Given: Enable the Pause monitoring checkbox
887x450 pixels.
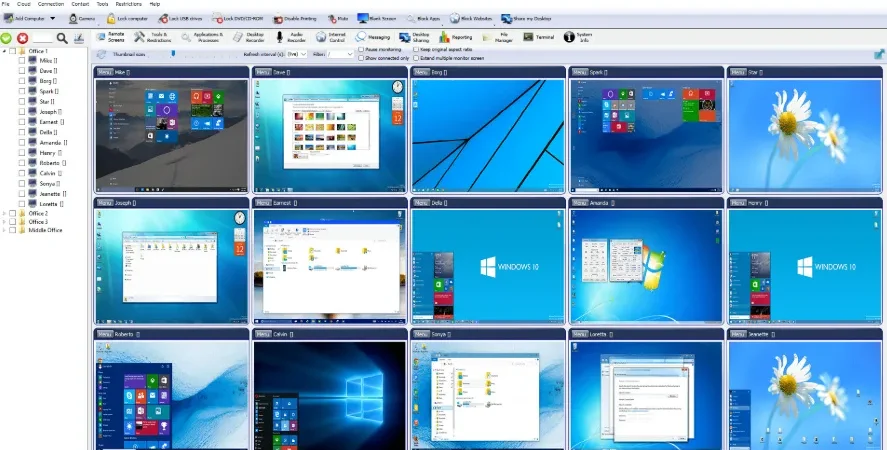Looking at the screenshot, I should tap(361, 49).
